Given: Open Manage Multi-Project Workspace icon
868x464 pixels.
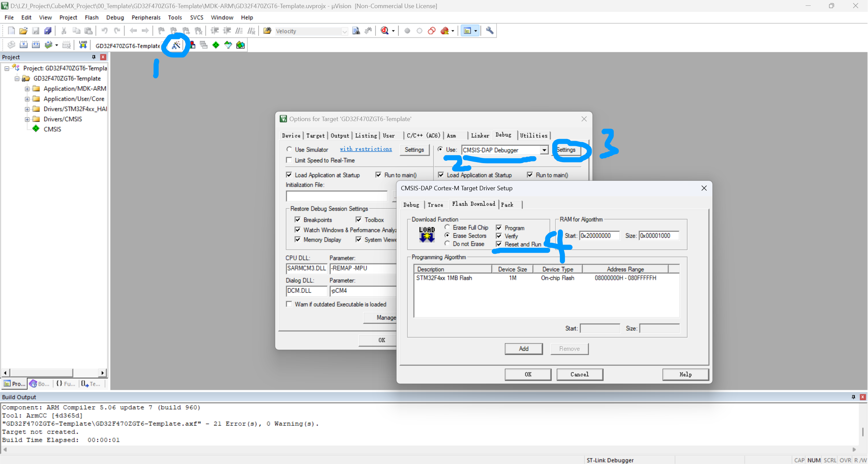Looking at the screenshot, I should [x=204, y=45].
